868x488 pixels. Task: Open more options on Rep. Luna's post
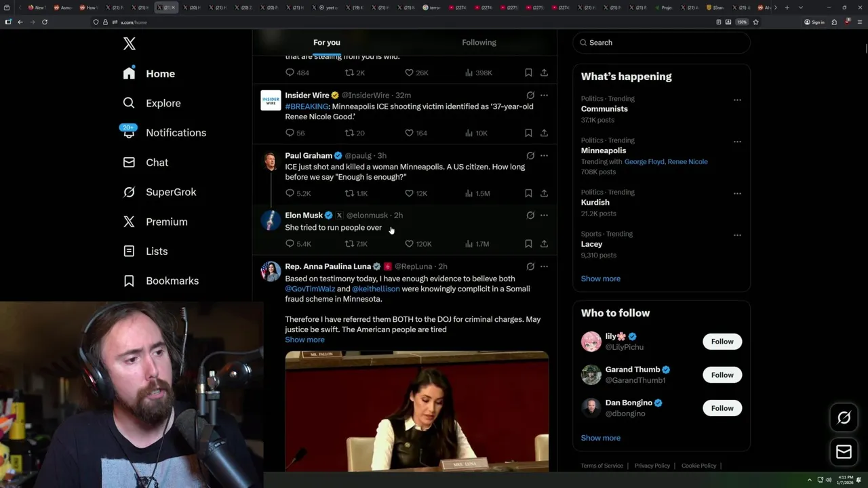pos(544,266)
